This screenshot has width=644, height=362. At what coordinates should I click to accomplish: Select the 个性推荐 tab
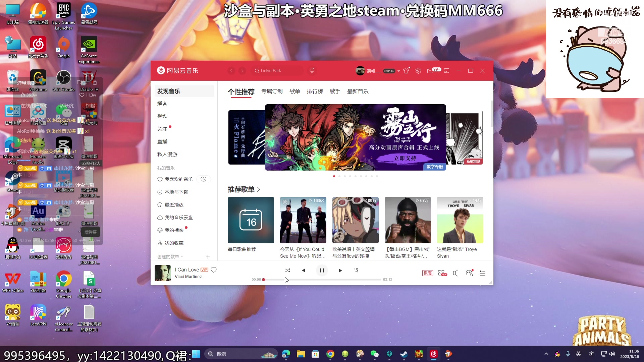click(241, 92)
